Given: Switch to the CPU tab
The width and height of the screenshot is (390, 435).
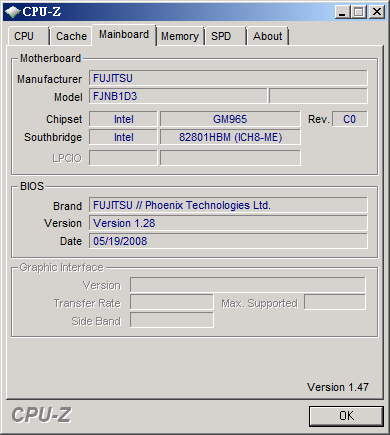Looking at the screenshot, I should click(x=29, y=36).
